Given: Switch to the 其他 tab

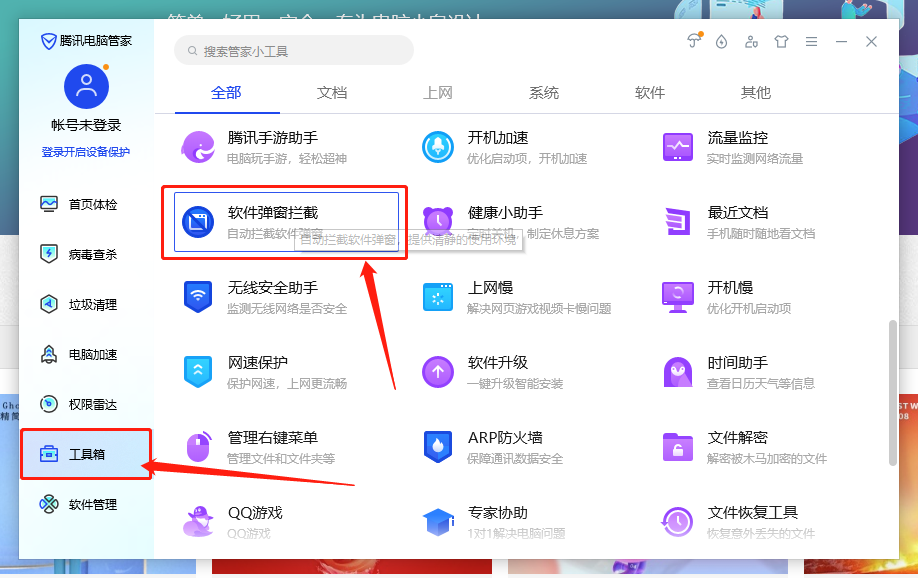Looking at the screenshot, I should click(x=756, y=93).
